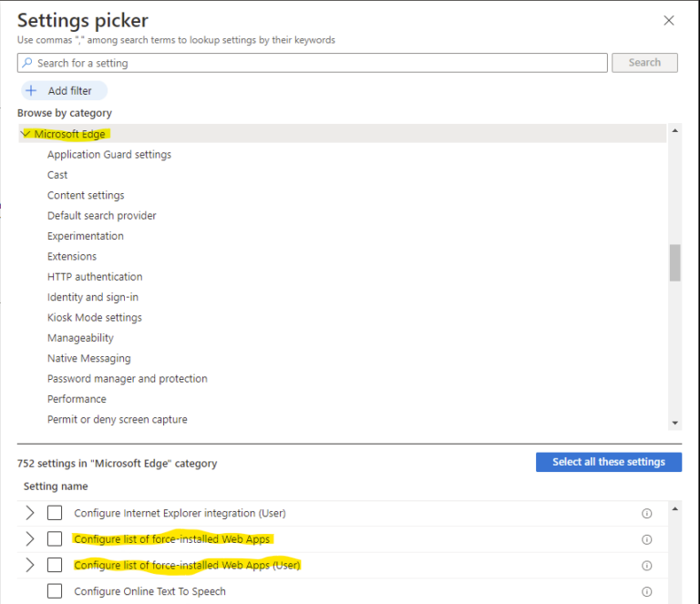This screenshot has width=700, height=604.
Task: Select Permit or deny screen capture
Action: point(118,419)
